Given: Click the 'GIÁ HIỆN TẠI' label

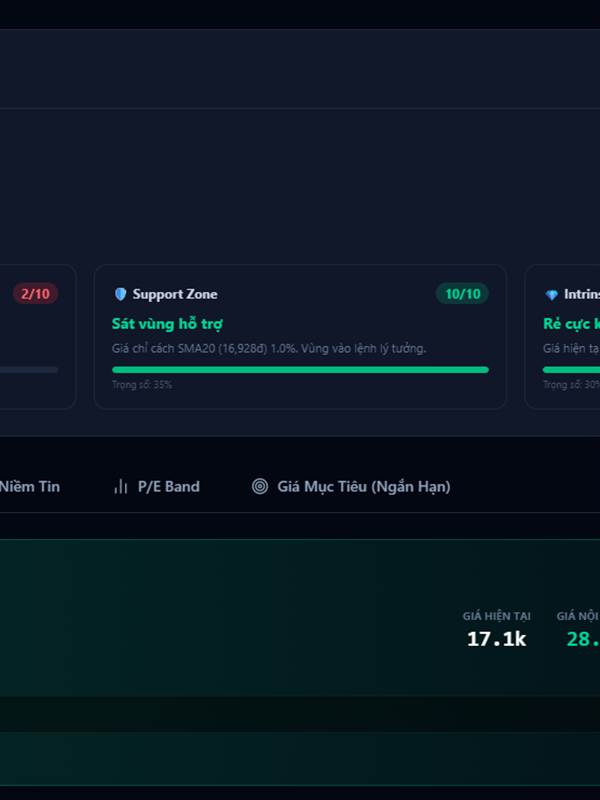Looking at the screenshot, I should [496, 616].
